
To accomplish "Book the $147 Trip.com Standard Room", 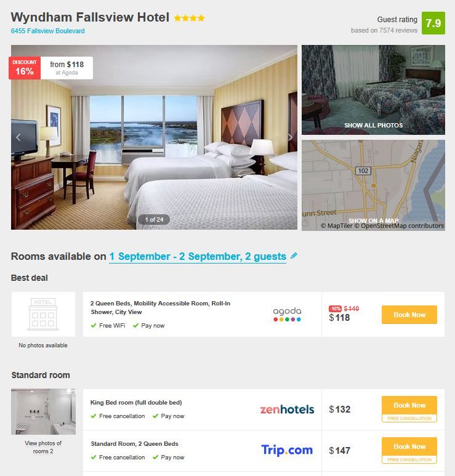I will [x=409, y=450].
